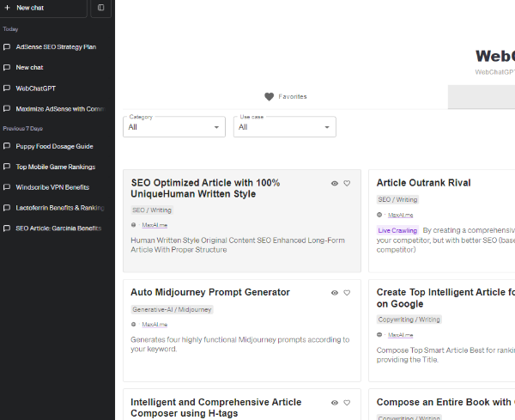
Task: Open the Category dropdown
Action: point(174,127)
